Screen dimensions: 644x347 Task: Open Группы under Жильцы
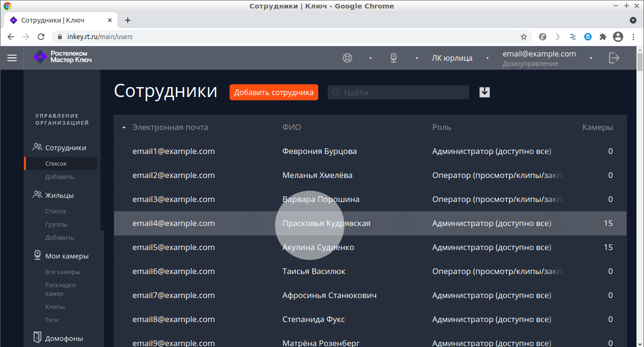[56, 225]
